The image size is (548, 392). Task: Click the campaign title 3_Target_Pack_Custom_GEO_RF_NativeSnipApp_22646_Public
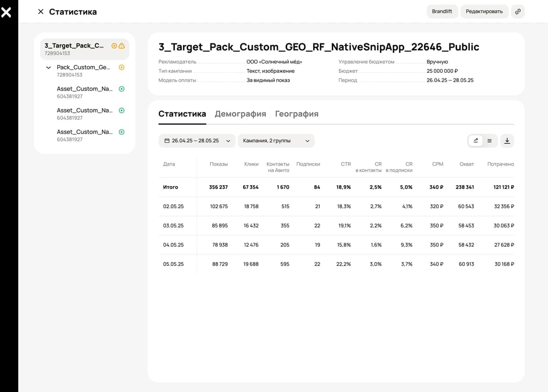(319, 47)
